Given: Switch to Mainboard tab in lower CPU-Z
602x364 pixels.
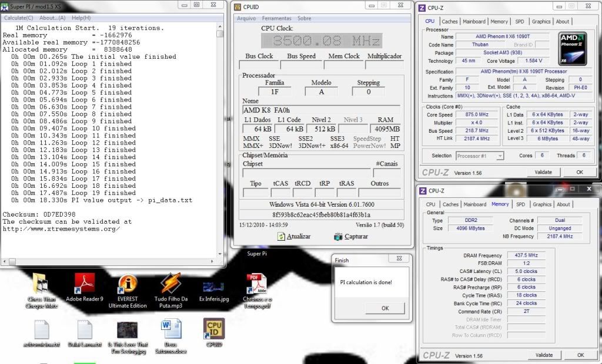Looking at the screenshot, I should 475,204.
